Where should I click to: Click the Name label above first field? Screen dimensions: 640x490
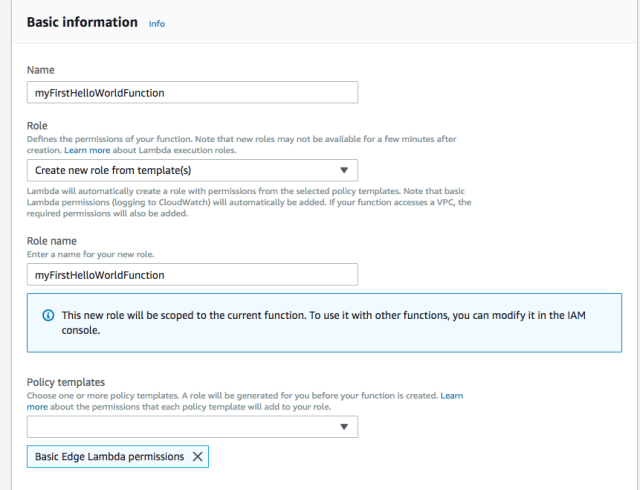[41, 70]
